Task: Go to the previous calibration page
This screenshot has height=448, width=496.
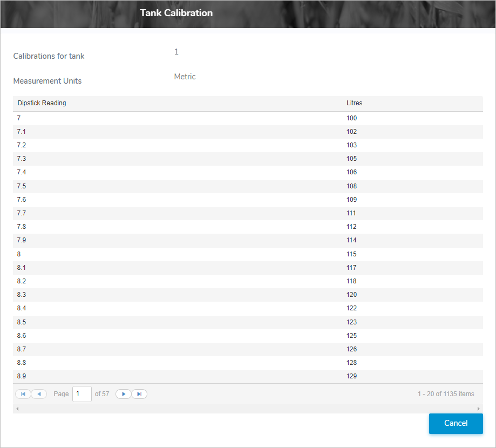Action: [x=39, y=394]
